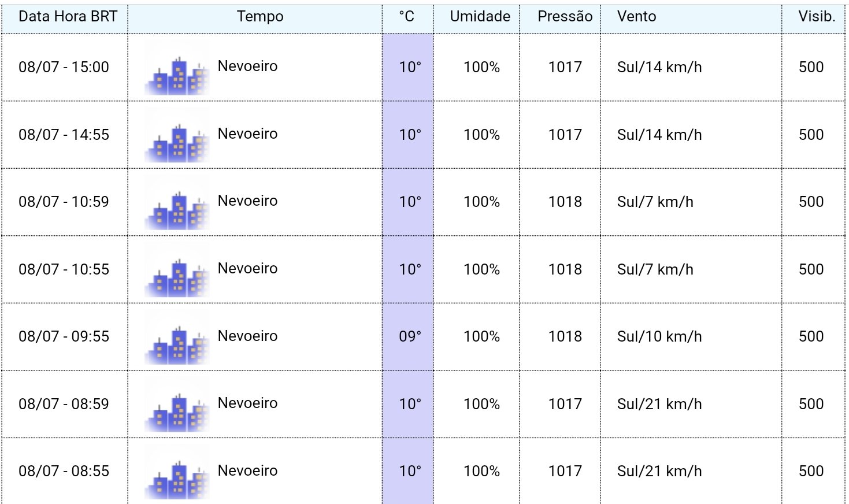The width and height of the screenshot is (849, 504).
Task: Click the 09° temperature cell
Action: (x=407, y=337)
